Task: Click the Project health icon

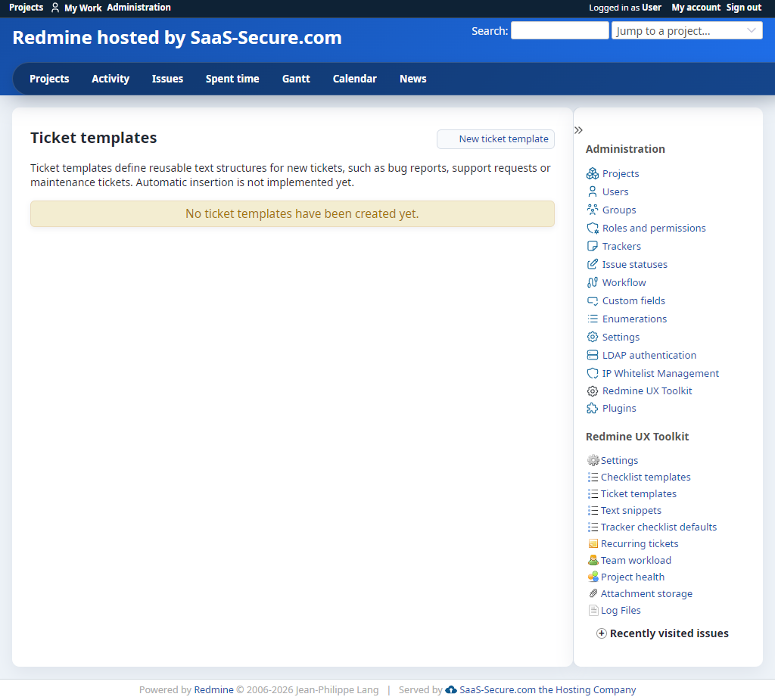Action: coord(593,577)
